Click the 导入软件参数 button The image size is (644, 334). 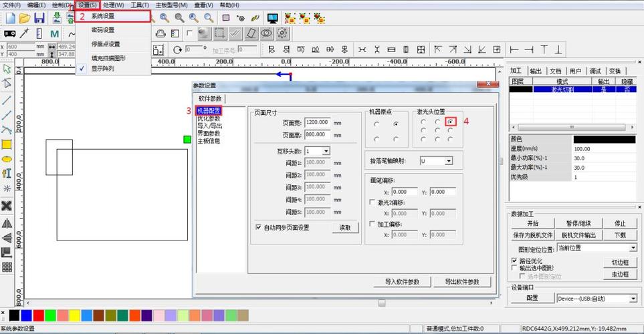click(x=402, y=281)
